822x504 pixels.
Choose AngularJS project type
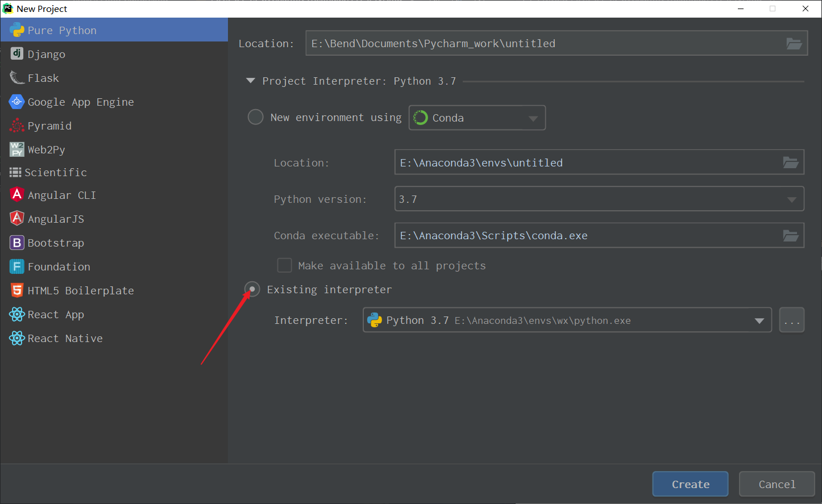tap(114, 219)
